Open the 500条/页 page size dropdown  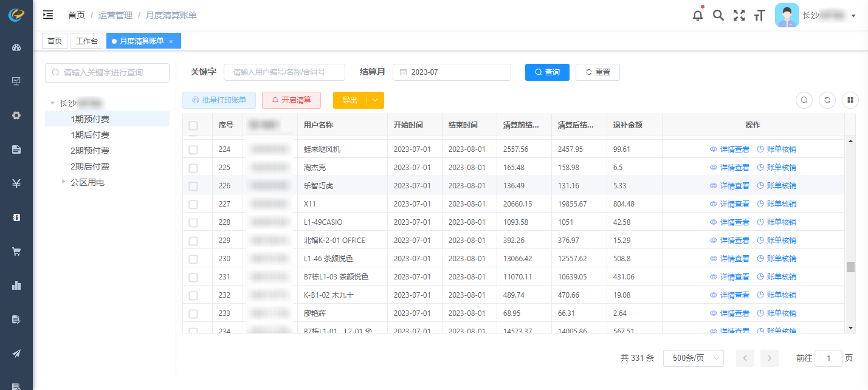tap(693, 358)
